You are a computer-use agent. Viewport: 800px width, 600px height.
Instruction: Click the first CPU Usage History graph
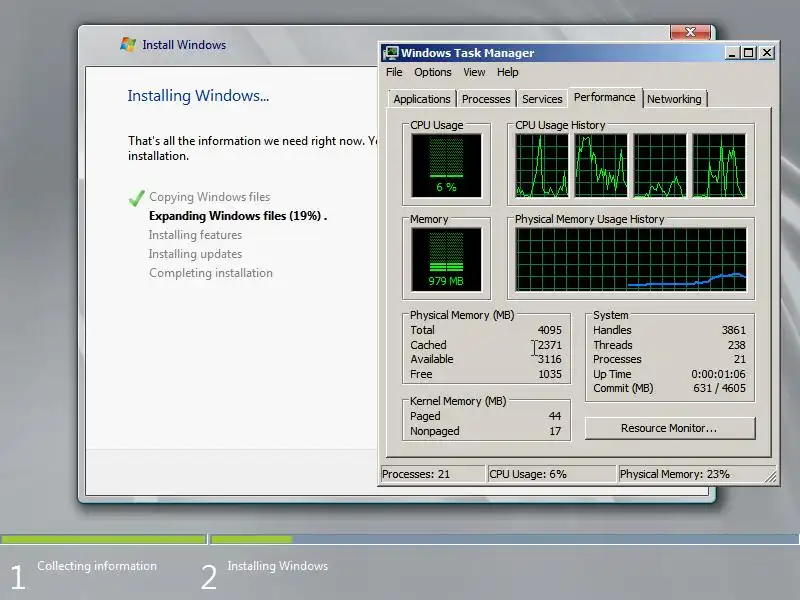tap(541, 165)
